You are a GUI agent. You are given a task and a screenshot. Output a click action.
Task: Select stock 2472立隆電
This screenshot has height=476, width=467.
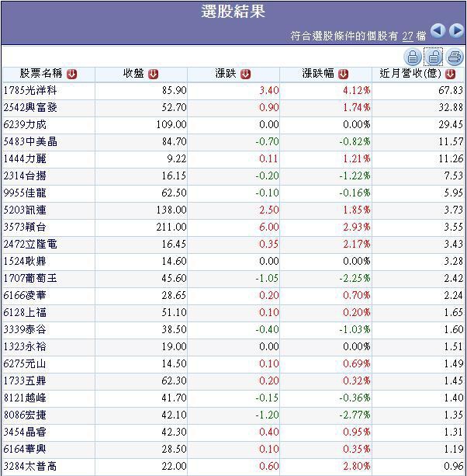coord(30,244)
